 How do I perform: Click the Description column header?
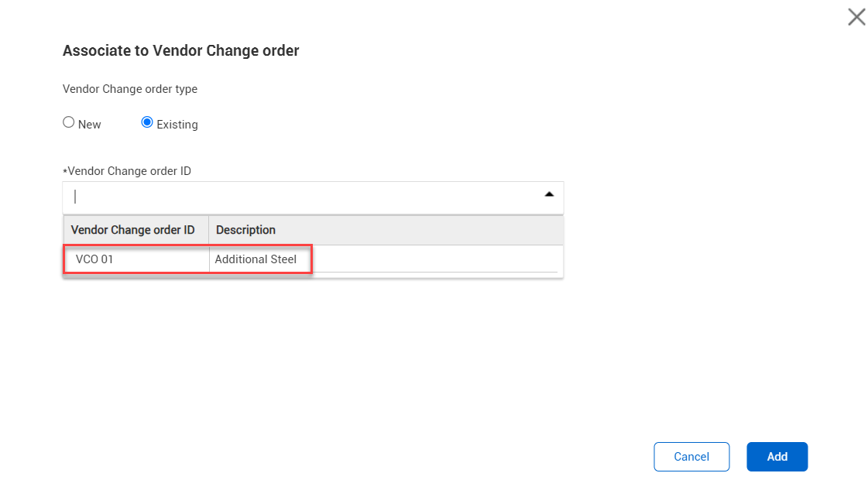pyautogui.click(x=245, y=230)
